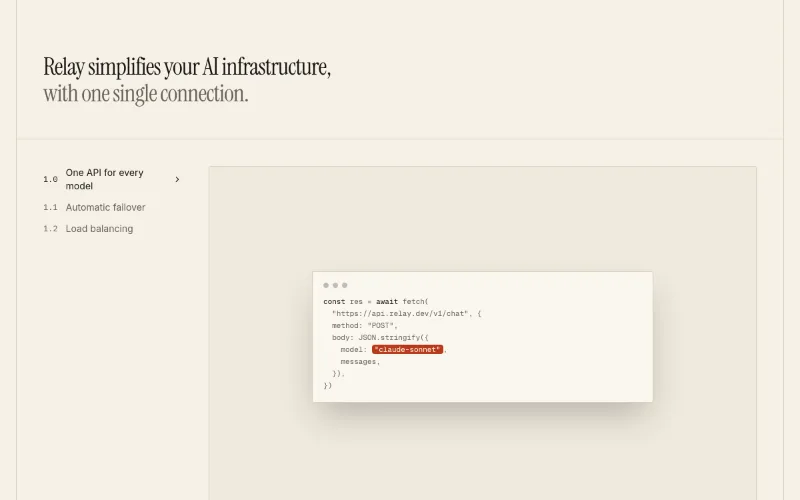Image resolution: width=800 pixels, height=500 pixels.
Task: Click the 1.0 number label
Action: coord(50,179)
